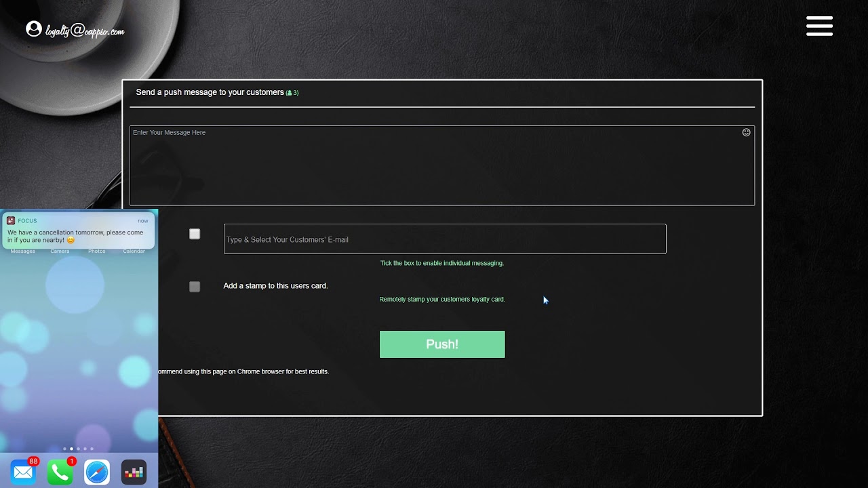Focus the Customers' E-mail input field
Image resolution: width=868 pixels, height=488 pixels.
point(445,239)
